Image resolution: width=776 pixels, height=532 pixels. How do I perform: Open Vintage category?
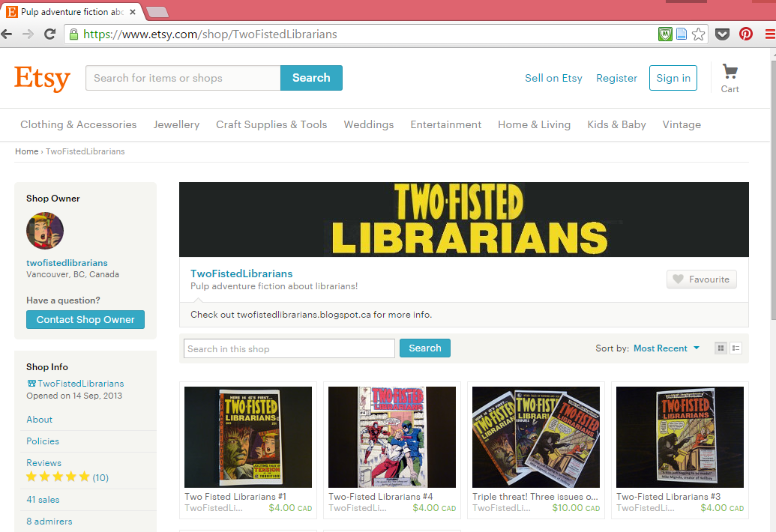(682, 124)
